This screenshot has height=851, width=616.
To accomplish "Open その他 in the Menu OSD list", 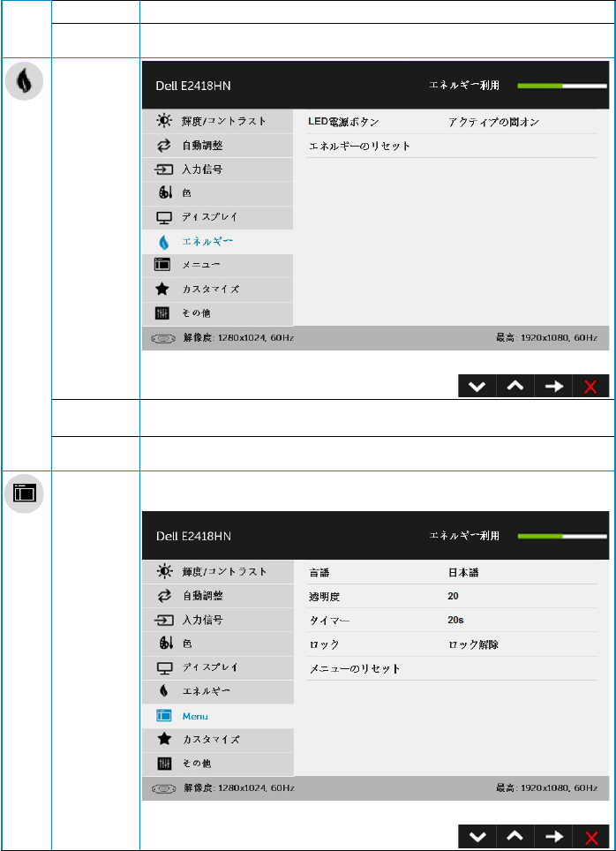I will coord(218,764).
